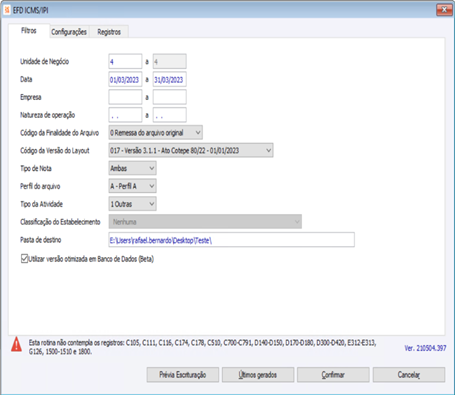Click the 'Esta rotina não contempla os registros' warning text

[202, 347]
